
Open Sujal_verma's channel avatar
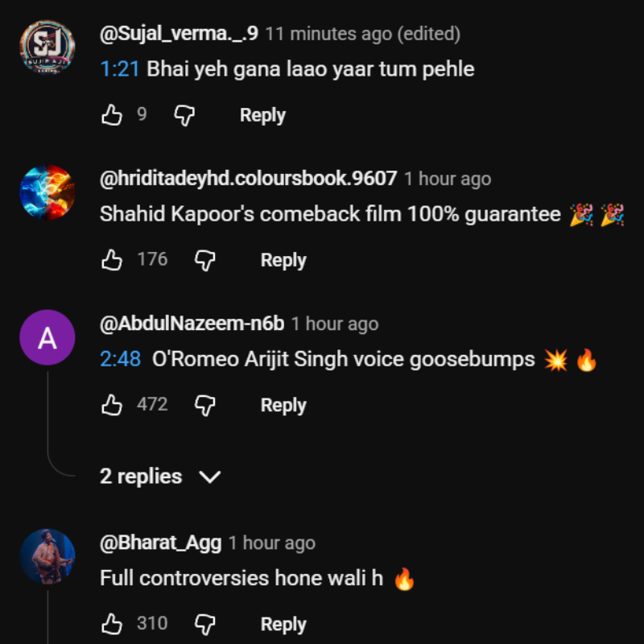click(47, 48)
